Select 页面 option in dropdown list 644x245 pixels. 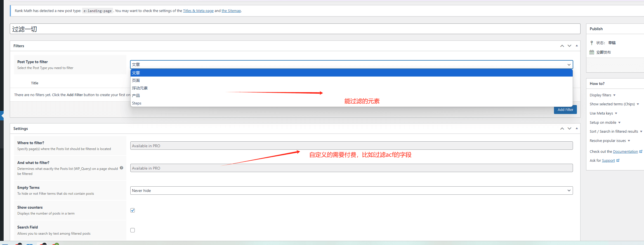pos(352,80)
